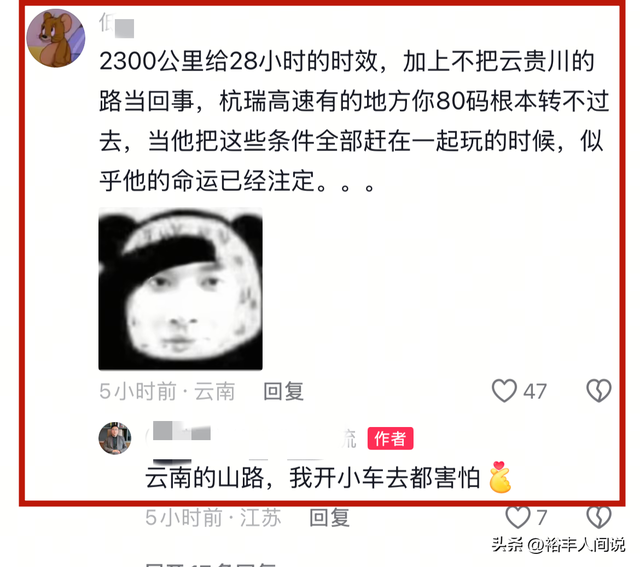Tap the 2300公里 comment text

pyautogui.click(x=354, y=121)
